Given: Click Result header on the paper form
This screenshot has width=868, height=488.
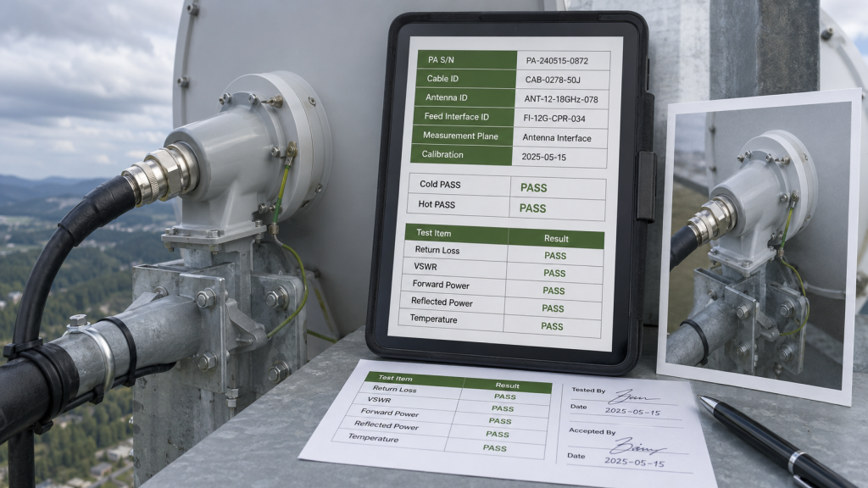Looking at the screenshot, I should (507, 385).
